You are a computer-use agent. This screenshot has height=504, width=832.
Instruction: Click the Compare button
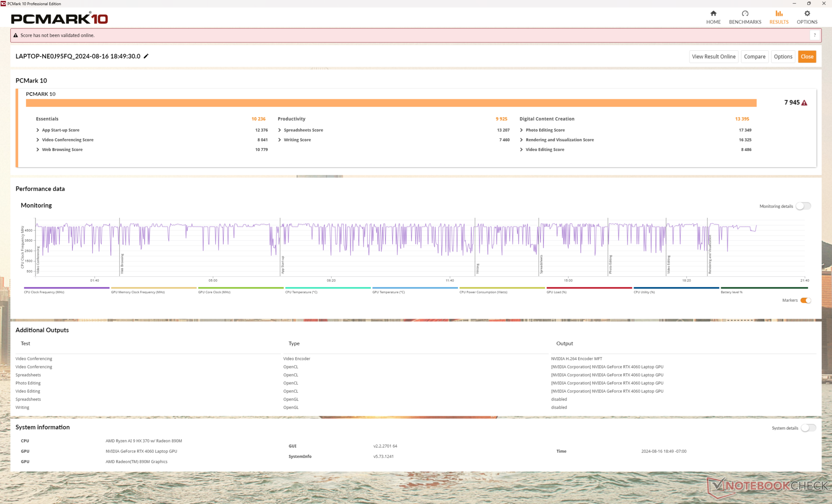point(754,57)
